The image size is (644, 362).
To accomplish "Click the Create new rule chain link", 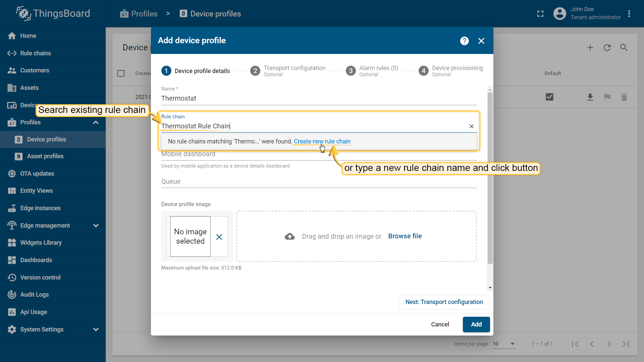I will coord(322,141).
